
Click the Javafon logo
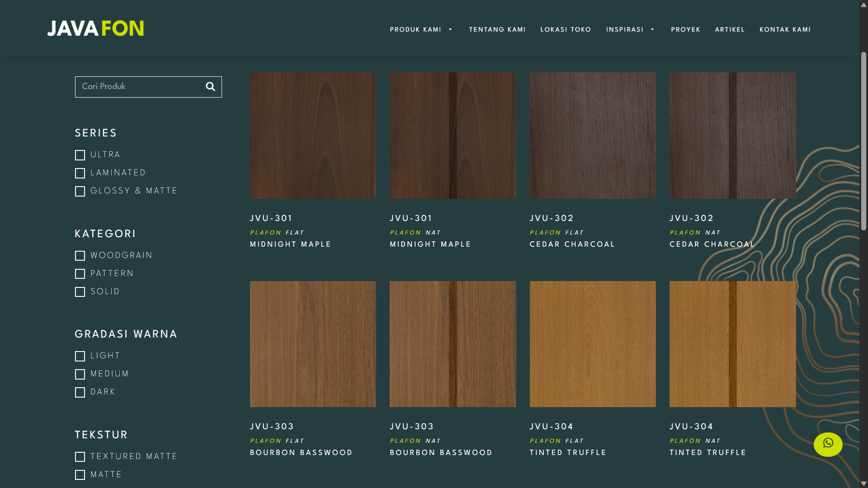(95, 28)
